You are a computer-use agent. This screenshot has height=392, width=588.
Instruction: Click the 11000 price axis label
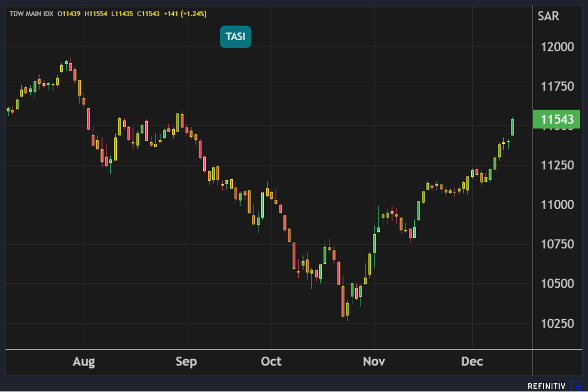pos(557,205)
